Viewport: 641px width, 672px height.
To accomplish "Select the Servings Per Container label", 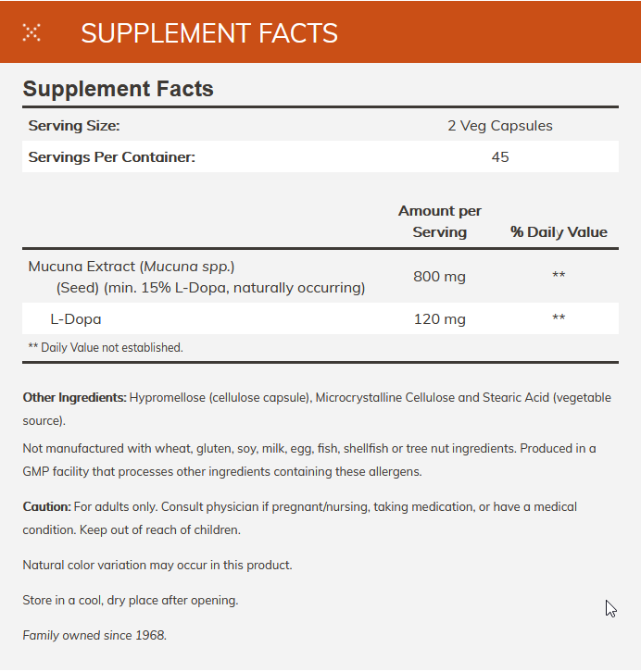I will coord(111,156).
